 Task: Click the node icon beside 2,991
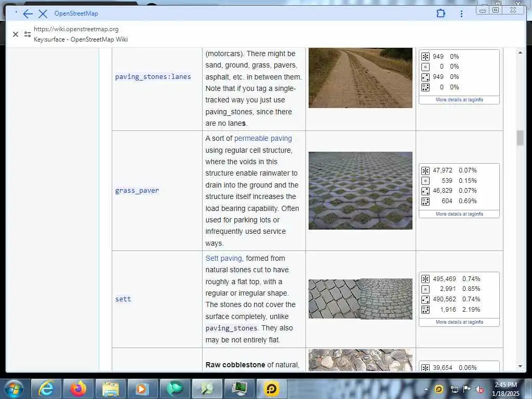(x=425, y=289)
